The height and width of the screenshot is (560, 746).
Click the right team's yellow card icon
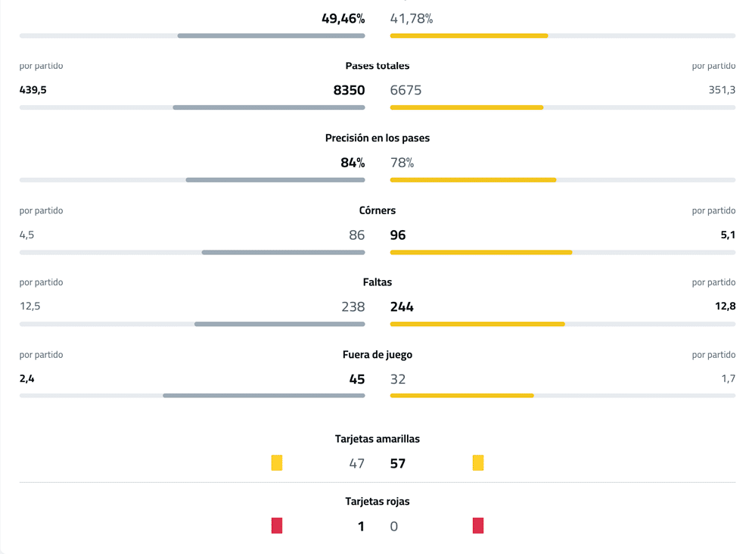pyautogui.click(x=478, y=463)
